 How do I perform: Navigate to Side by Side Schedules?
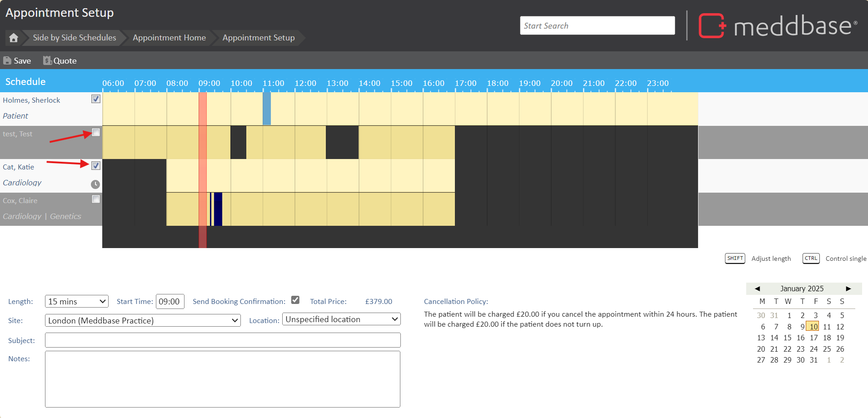tap(75, 38)
